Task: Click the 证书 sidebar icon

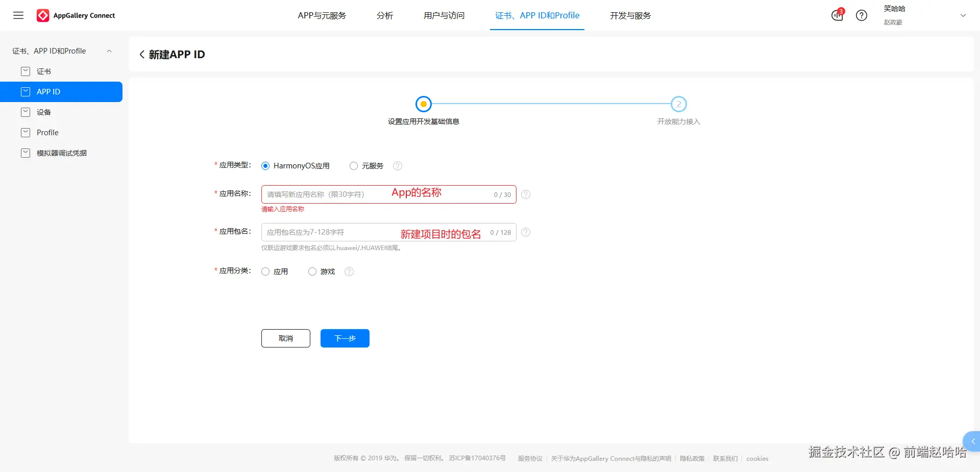Action: (26, 71)
